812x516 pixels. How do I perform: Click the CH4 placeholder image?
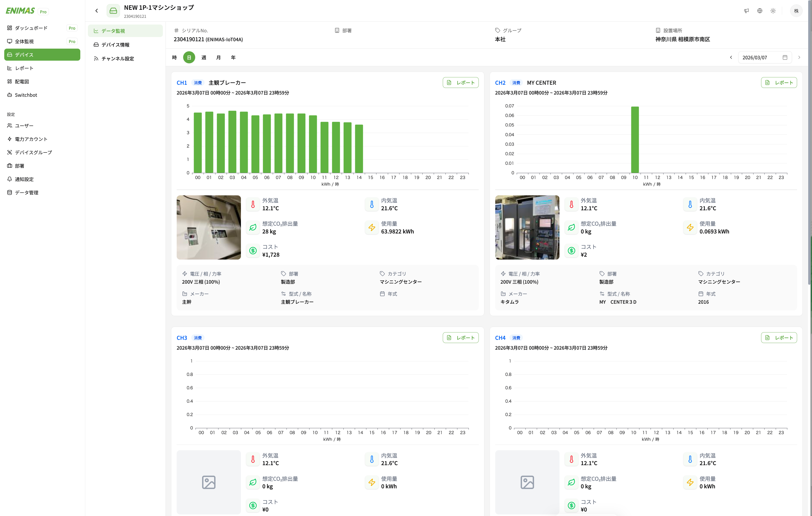(x=527, y=482)
